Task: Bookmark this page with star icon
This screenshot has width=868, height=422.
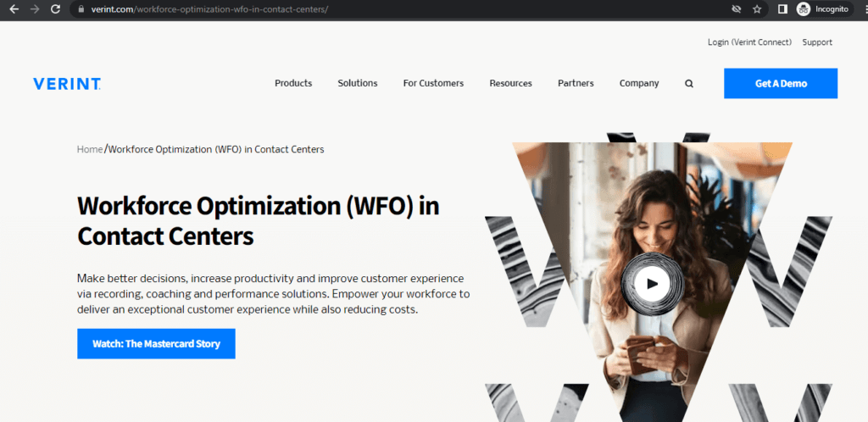Action: (x=757, y=9)
